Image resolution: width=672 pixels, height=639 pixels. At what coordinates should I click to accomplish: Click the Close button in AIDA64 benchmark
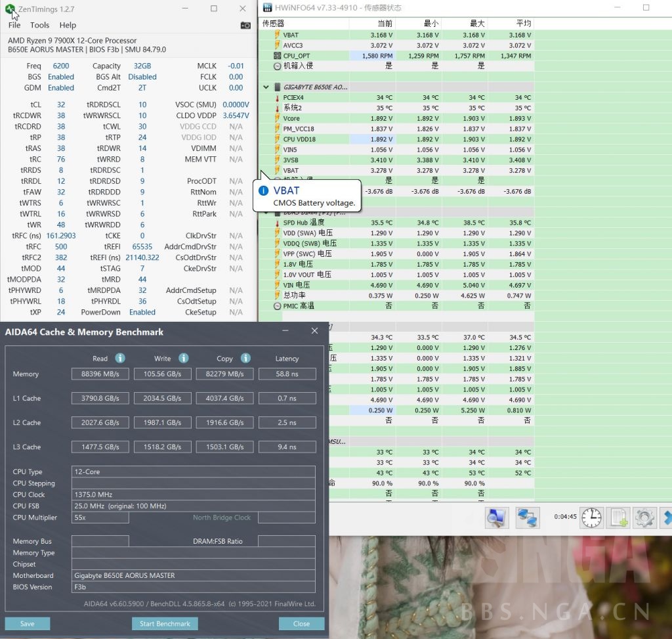pos(301,623)
